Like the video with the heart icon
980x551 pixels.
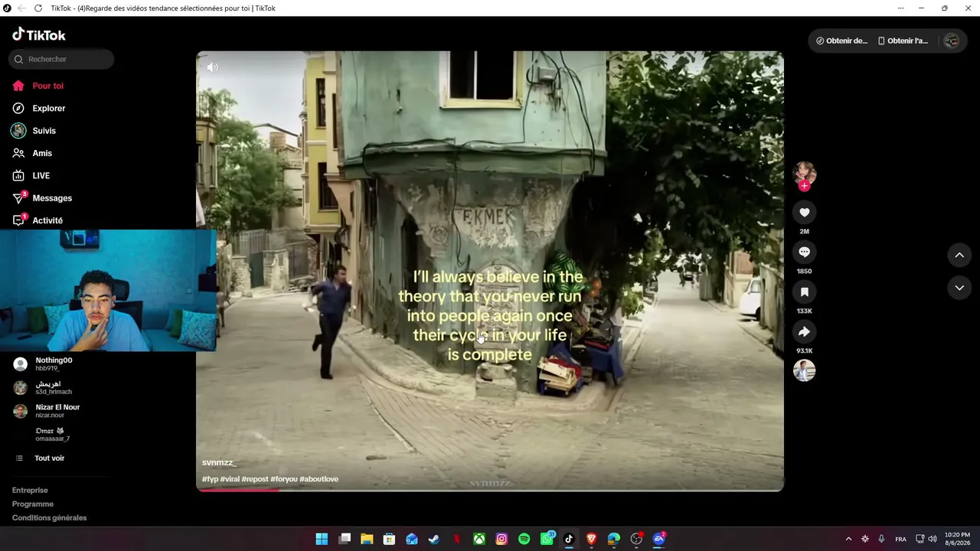coord(804,212)
